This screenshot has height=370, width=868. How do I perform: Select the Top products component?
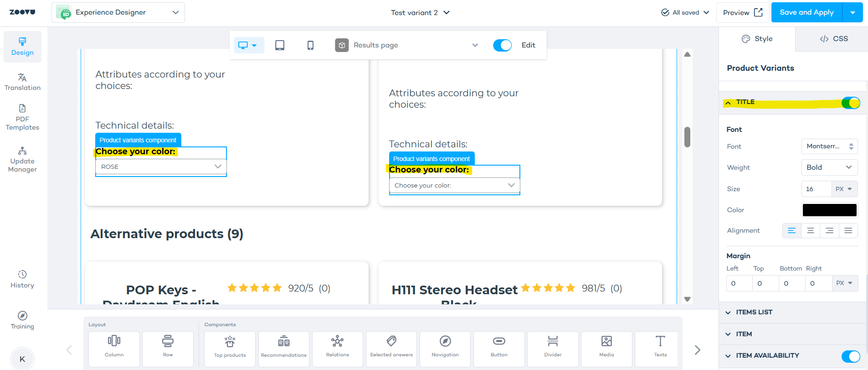230,349
